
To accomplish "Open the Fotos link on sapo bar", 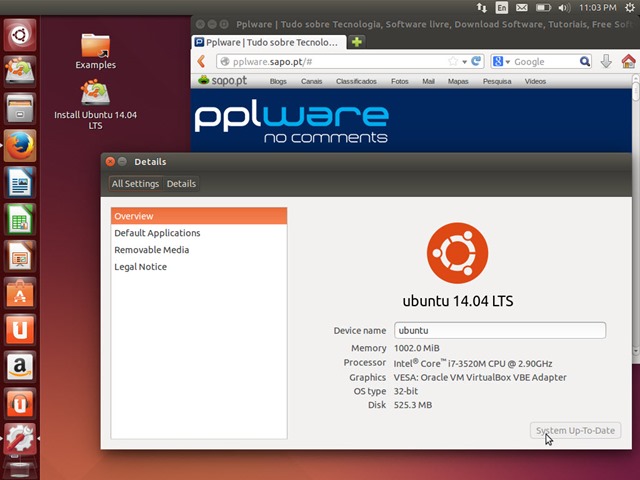I will tap(400, 81).
